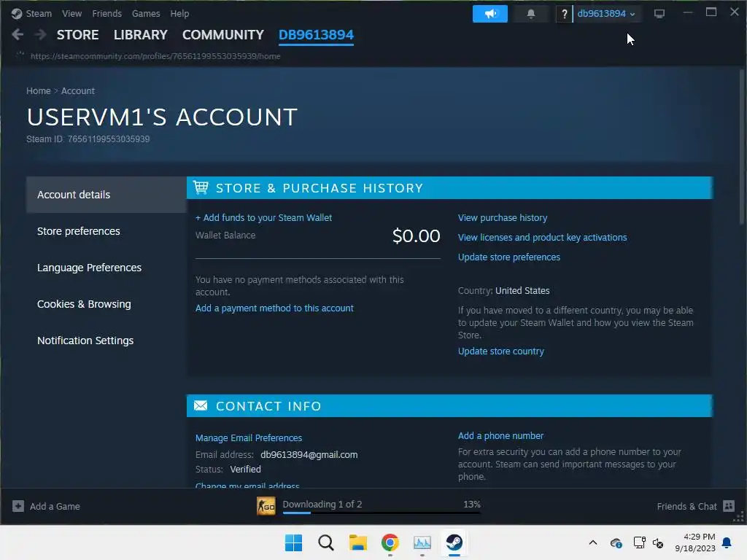The height and width of the screenshot is (560, 747).
Task: Click Add funds to your Steam Wallet
Action: tap(263, 217)
